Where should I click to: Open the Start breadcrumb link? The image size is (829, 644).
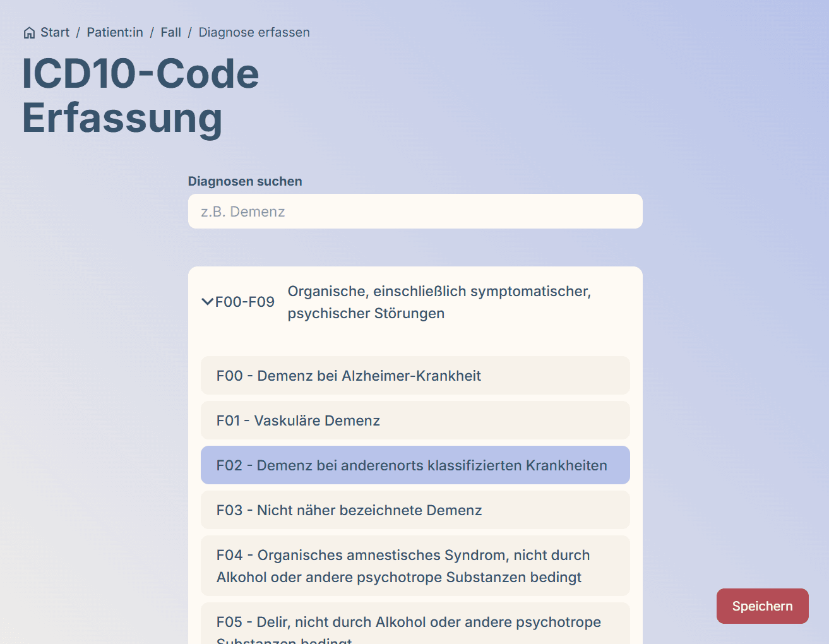55,32
